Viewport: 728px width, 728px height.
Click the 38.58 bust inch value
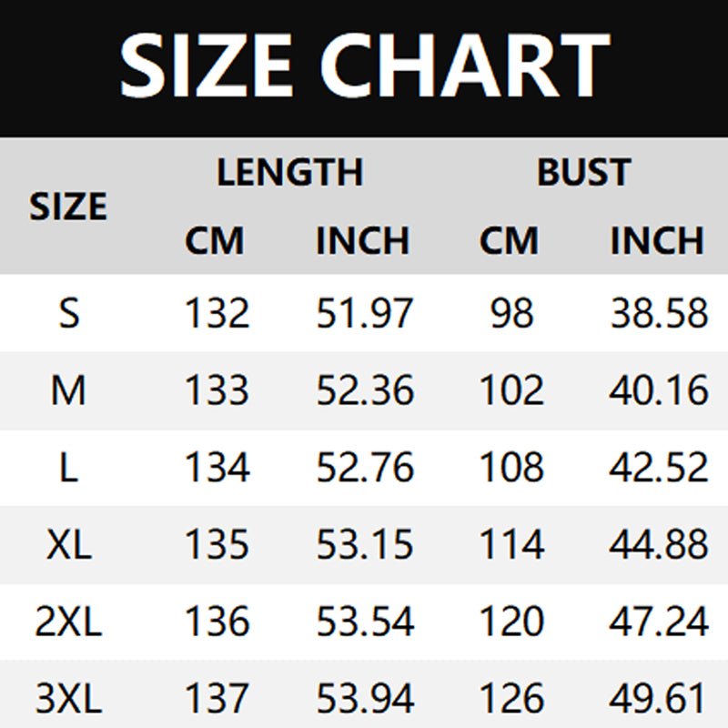(x=658, y=314)
